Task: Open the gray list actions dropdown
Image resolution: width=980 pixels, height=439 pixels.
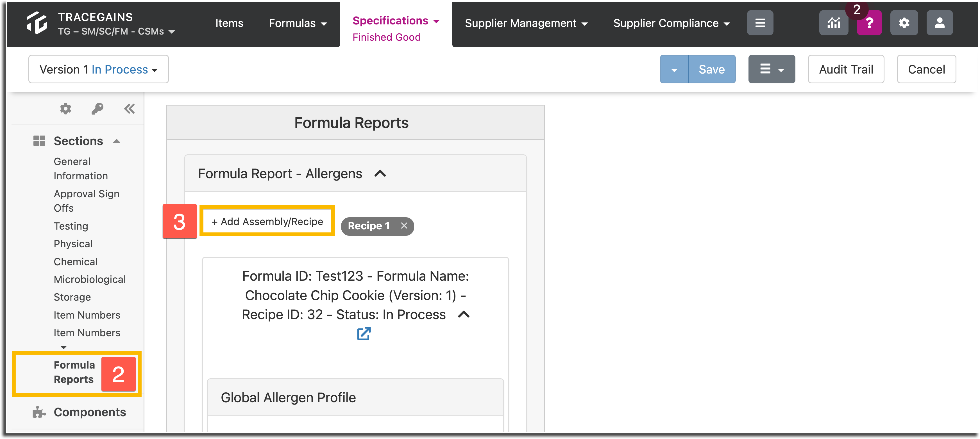Action: [772, 69]
